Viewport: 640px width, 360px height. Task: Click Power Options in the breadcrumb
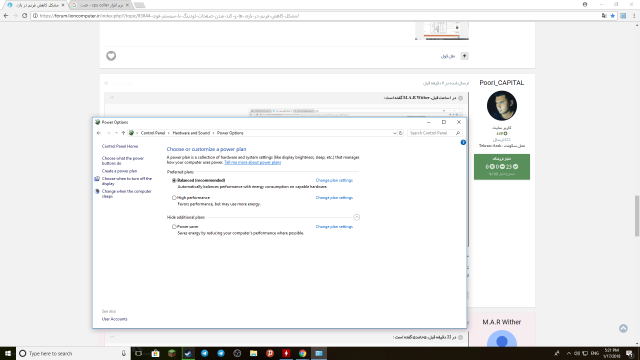(x=230, y=133)
